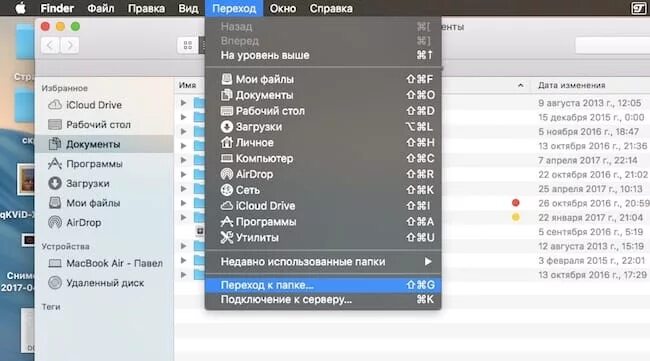Open the Вид menu
The width and height of the screenshot is (650, 361).
point(188,8)
